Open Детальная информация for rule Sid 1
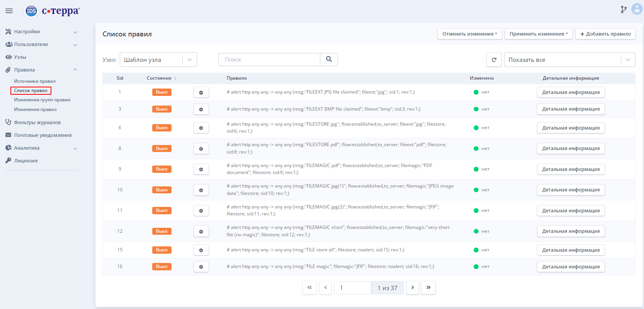This screenshot has width=644, height=309. (x=571, y=92)
